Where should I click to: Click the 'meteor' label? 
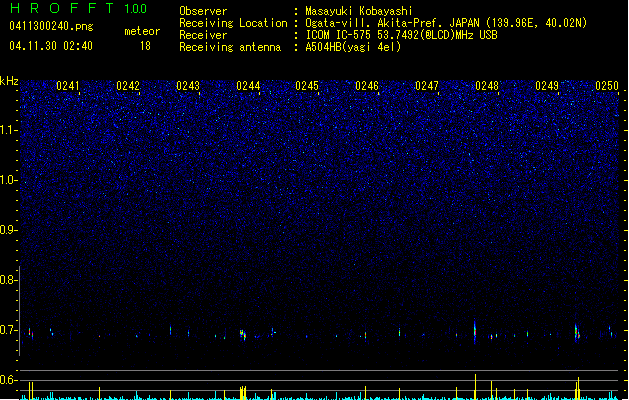(142, 31)
